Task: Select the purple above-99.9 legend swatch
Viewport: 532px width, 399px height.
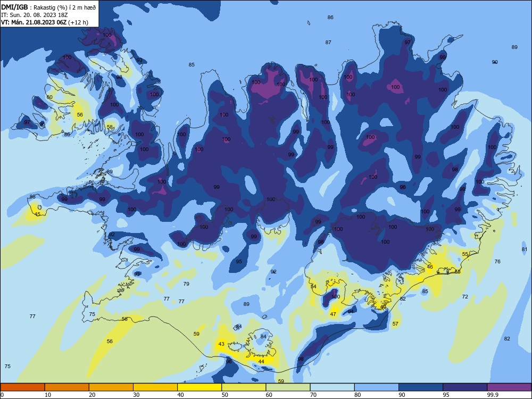Action: (x=509, y=387)
